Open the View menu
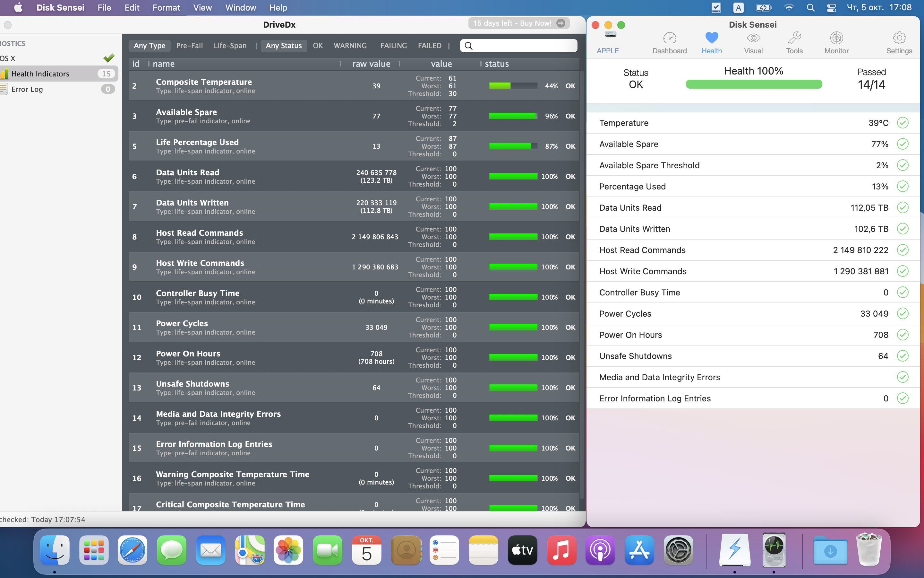 pyautogui.click(x=202, y=8)
